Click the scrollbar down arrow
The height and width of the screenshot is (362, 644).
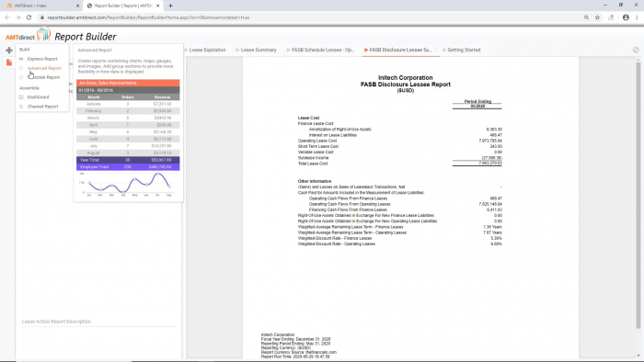[x=638, y=356]
